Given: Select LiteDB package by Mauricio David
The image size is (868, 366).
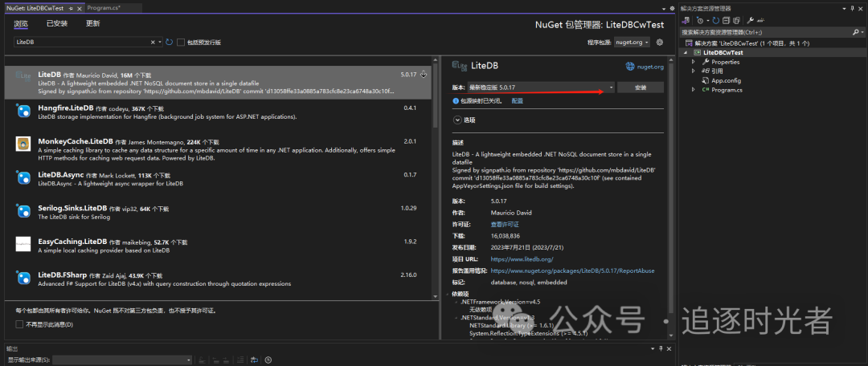Looking at the screenshot, I should tap(218, 83).
